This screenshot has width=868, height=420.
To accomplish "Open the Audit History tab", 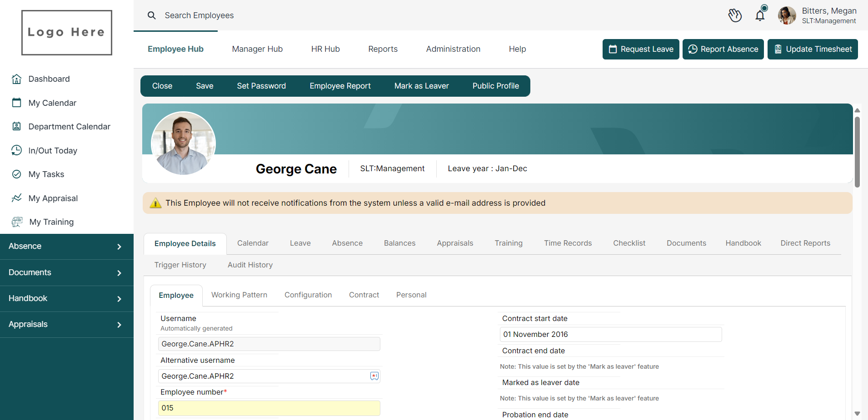I will pyautogui.click(x=250, y=265).
